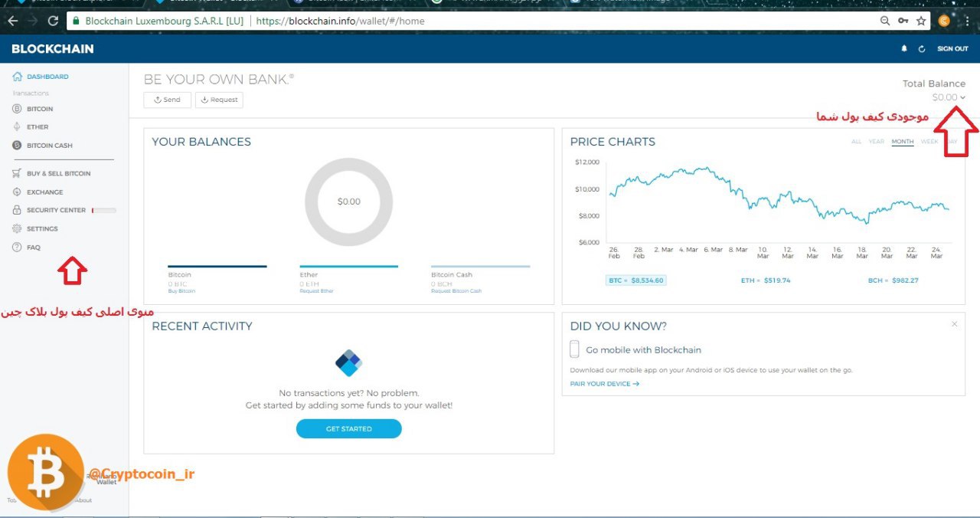Click the 'PRICE CHARTS' heading
The height and width of the screenshot is (518, 980).
[x=612, y=142]
